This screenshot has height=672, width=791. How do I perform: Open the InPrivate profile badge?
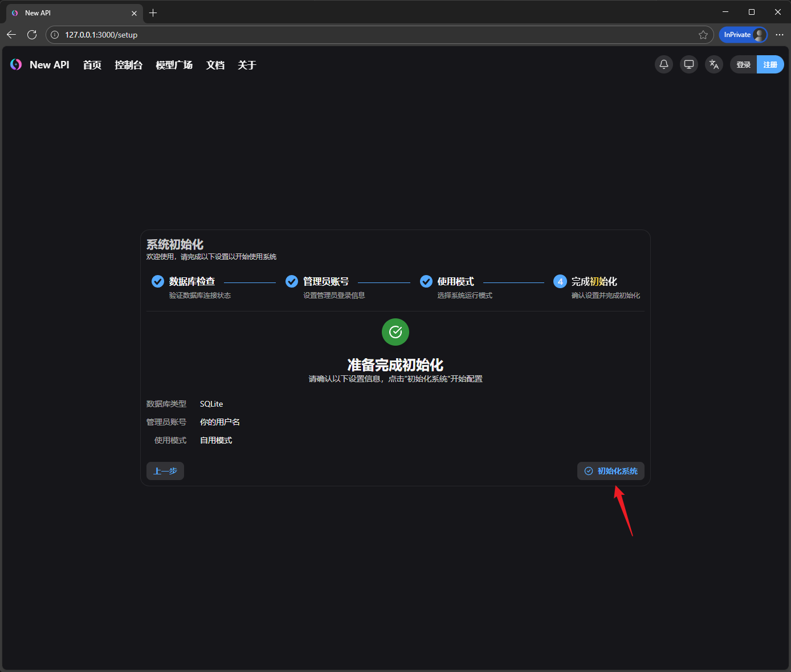743,35
